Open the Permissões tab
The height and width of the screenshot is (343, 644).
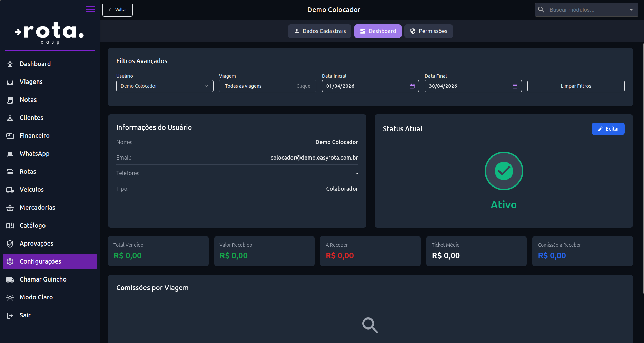tap(428, 31)
